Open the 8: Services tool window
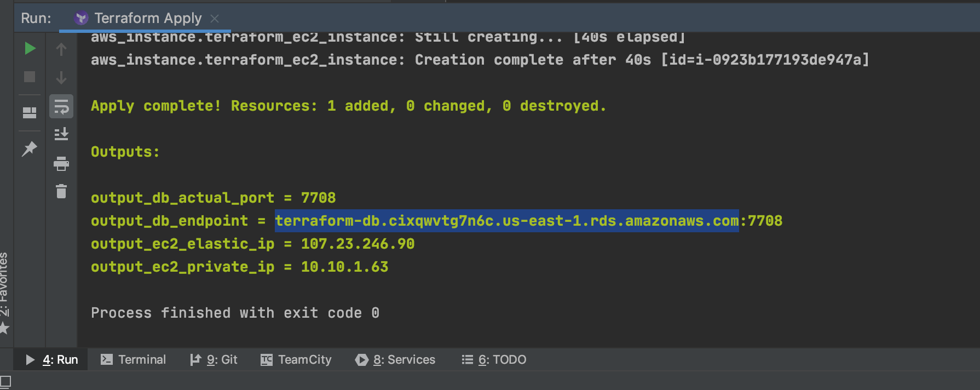The image size is (980, 390). (x=395, y=359)
